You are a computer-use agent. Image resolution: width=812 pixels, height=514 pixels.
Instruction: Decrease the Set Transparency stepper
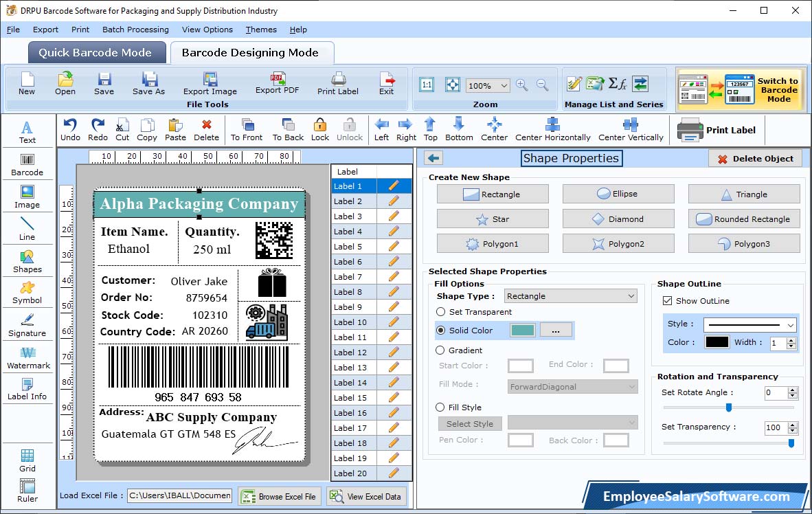pyautogui.click(x=792, y=430)
